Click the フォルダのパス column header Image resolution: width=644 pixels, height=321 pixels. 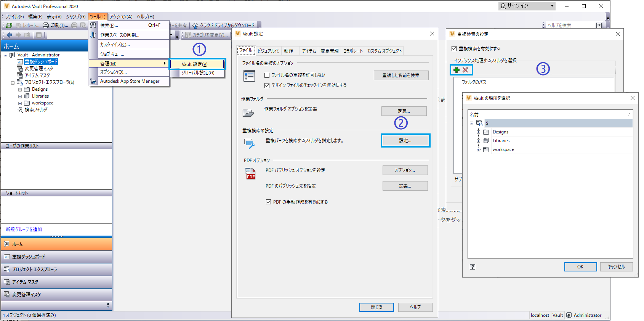pyautogui.click(x=534, y=82)
